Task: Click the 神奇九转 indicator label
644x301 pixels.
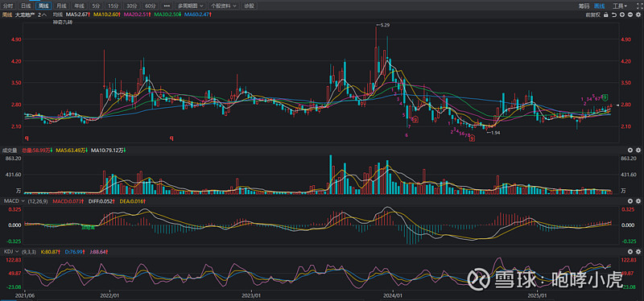Action: pyautogui.click(x=63, y=23)
